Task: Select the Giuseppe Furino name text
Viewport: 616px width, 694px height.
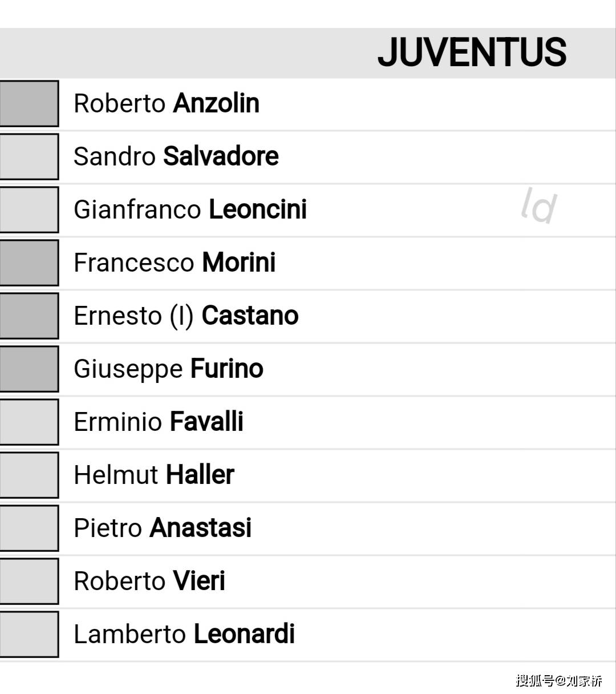Action: (168, 369)
